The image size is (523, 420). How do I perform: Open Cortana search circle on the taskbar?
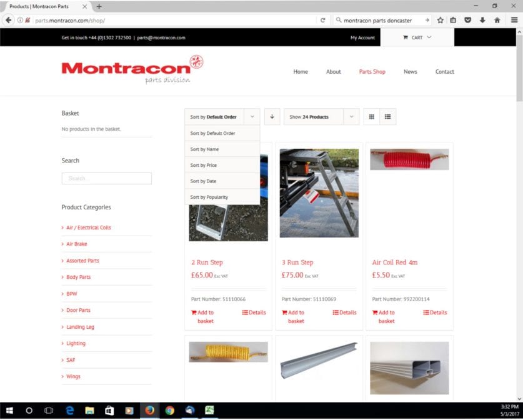[29, 411]
